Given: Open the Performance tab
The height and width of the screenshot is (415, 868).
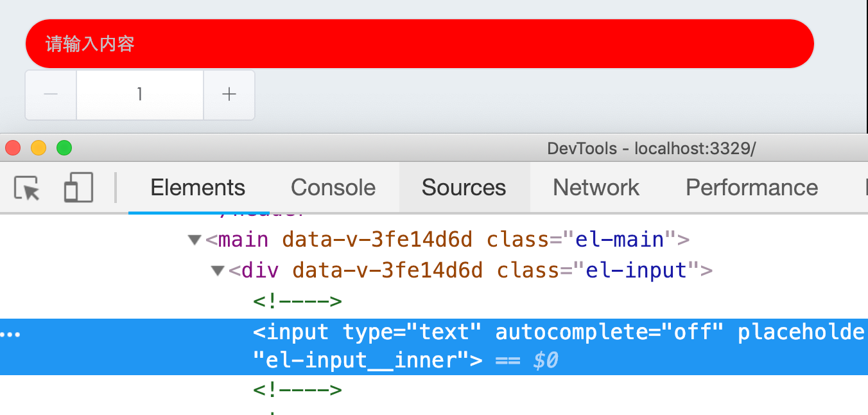Looking at the screenshot, I should pos(752,188).
